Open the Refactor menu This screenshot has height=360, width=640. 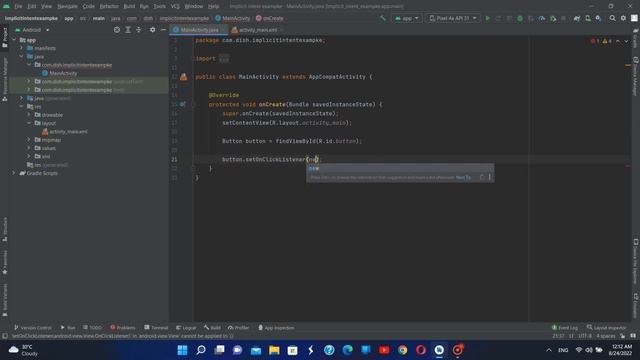tap(109, 6)
